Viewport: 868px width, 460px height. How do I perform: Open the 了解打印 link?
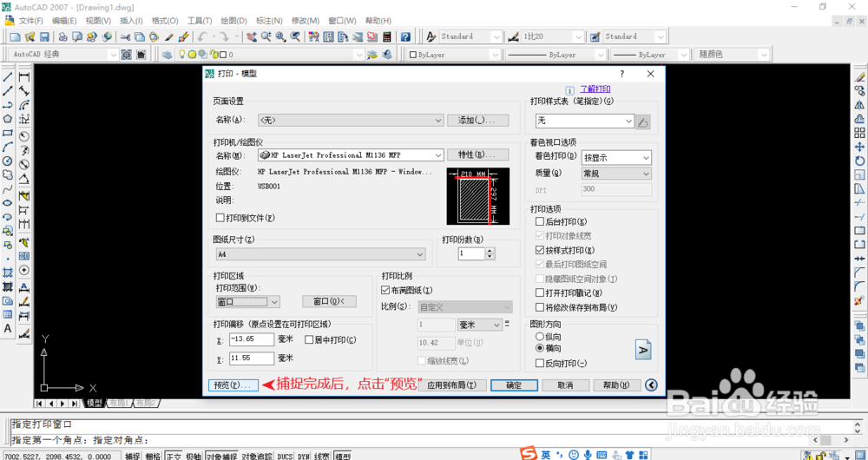tap(595, 89)
